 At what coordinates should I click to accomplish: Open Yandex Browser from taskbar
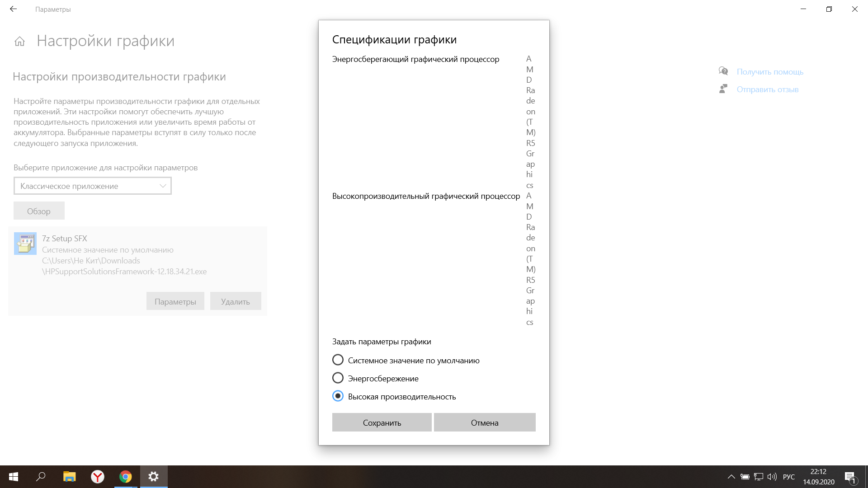point(98,477)
